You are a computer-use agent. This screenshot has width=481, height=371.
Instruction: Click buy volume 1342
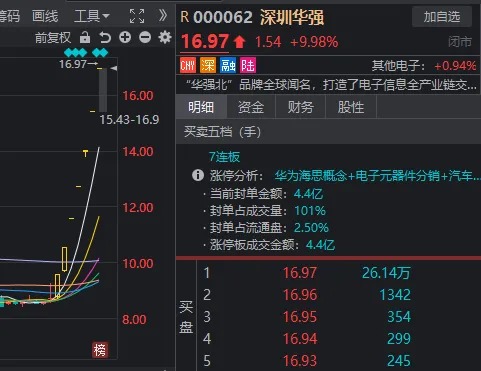coord(395,295)
